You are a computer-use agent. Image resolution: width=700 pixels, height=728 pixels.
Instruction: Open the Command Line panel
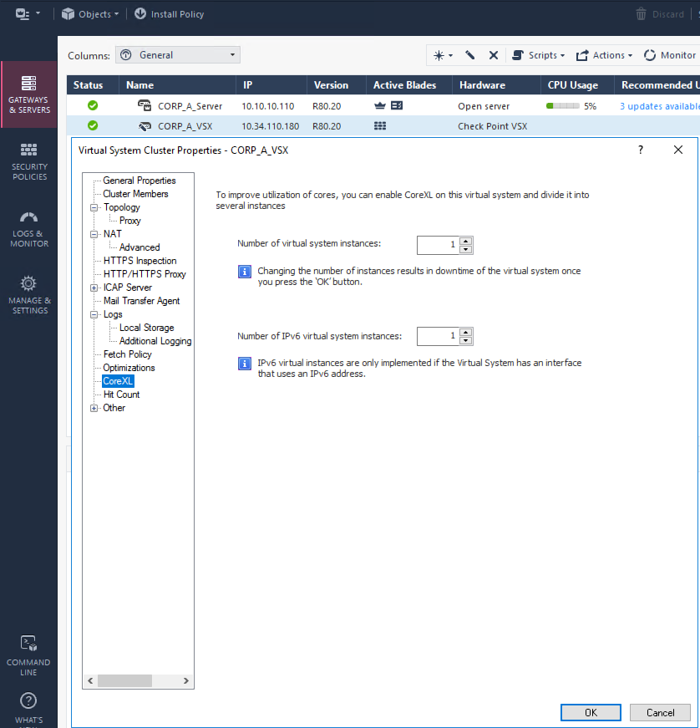28,655
